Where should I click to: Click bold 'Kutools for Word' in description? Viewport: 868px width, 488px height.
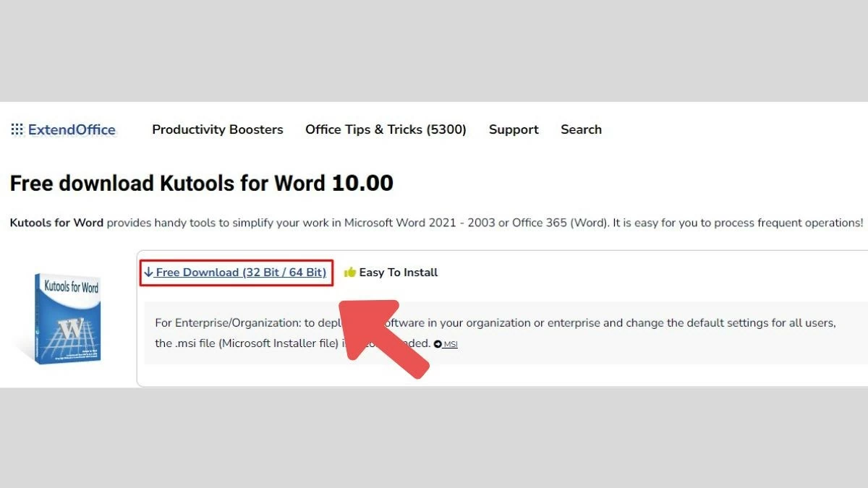tap(56, 223)
